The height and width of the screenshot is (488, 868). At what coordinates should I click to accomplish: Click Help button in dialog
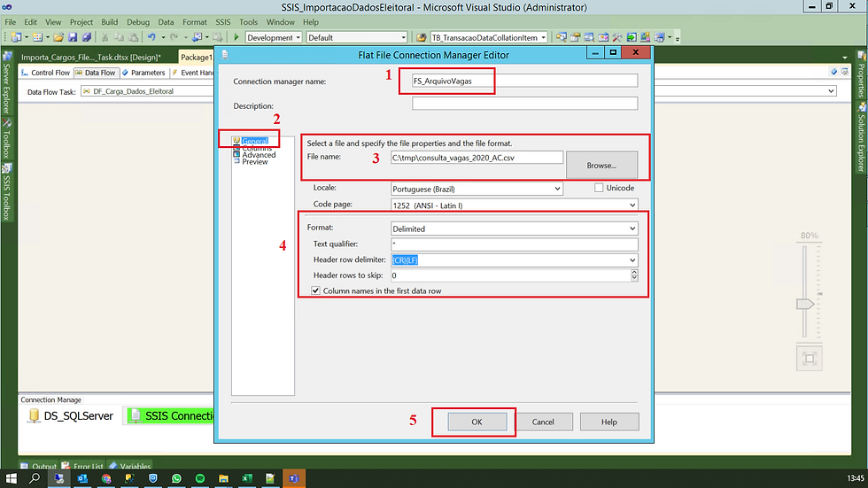pos(609,422)
